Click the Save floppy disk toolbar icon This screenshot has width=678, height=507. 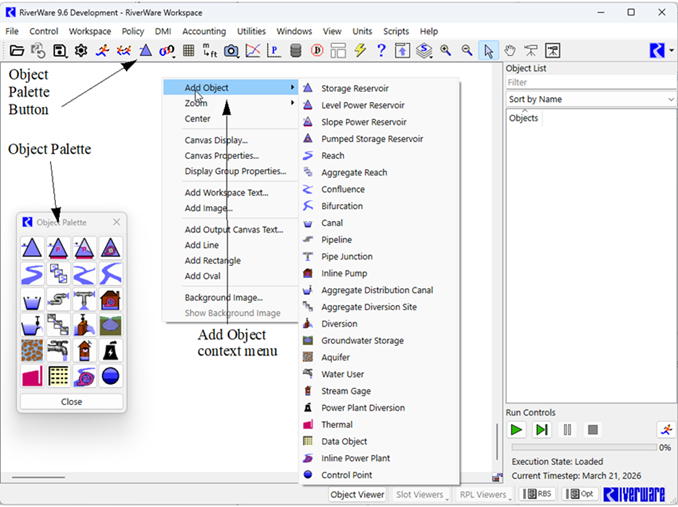point(60,50)
